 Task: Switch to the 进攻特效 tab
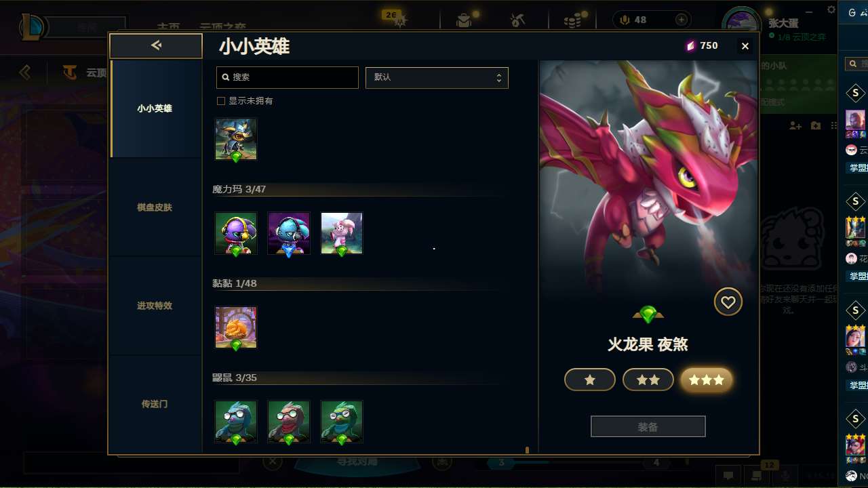tap(155, 306)
